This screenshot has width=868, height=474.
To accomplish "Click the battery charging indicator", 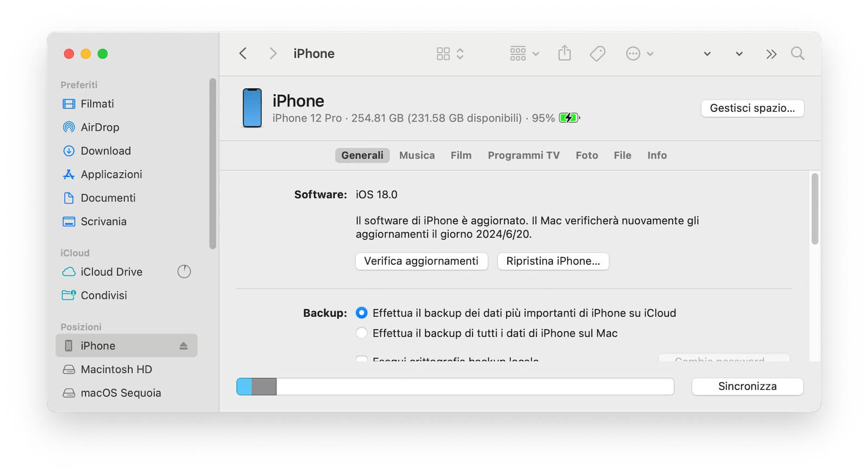I will [569, 118].
